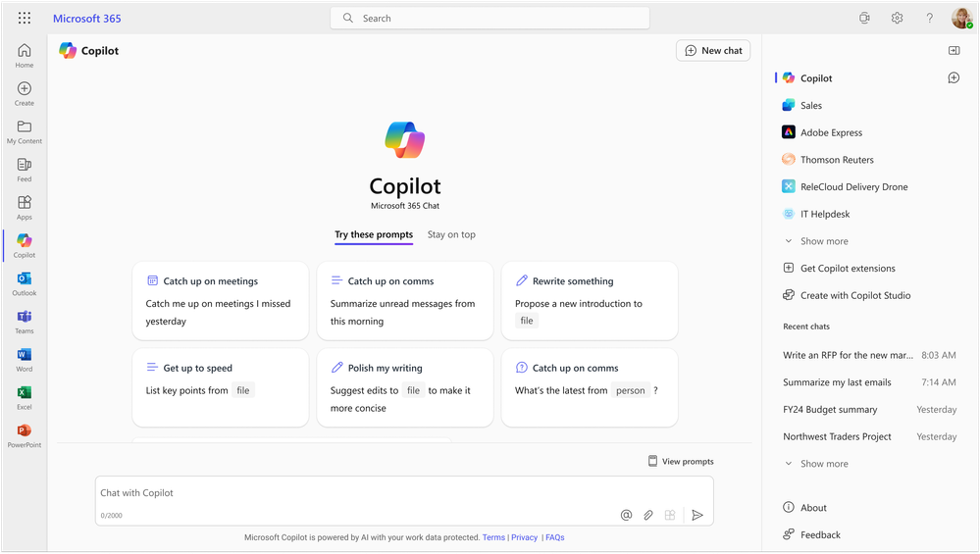Open the Privacy link
Viewport: 980px width, 554px height.
tap(525, 537)
